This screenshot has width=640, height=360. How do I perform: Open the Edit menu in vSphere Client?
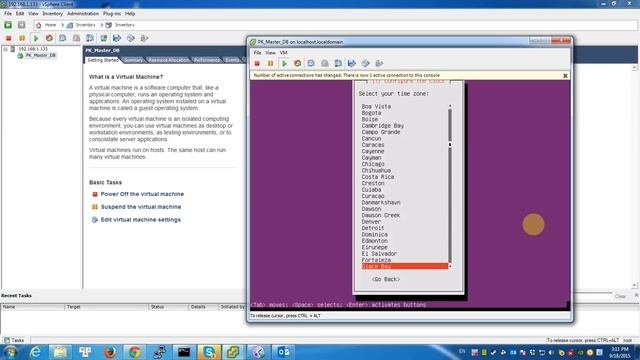(x=20, y=13)
